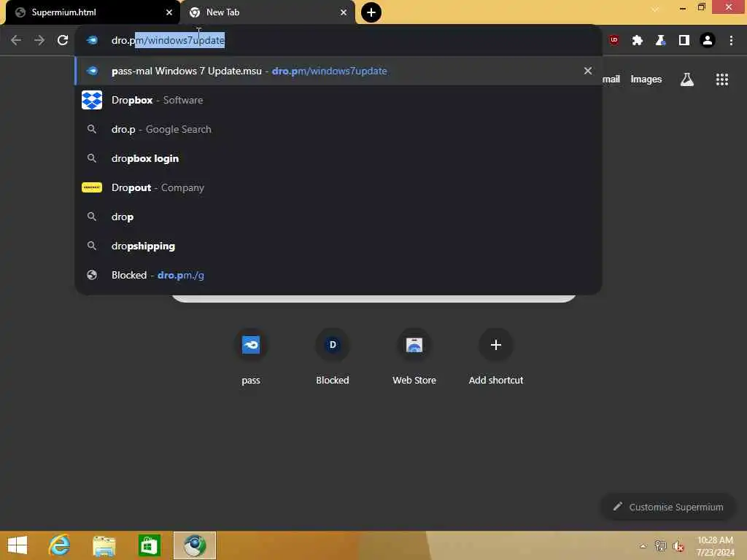747x560 pixels.
Task: Open a new tab with plus button
Action: 371,12
